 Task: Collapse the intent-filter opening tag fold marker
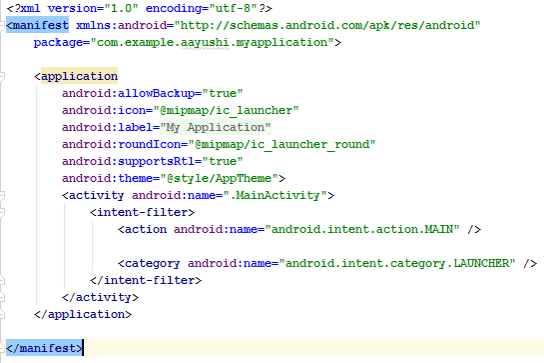pyautogui.click(x=2, y=212)
